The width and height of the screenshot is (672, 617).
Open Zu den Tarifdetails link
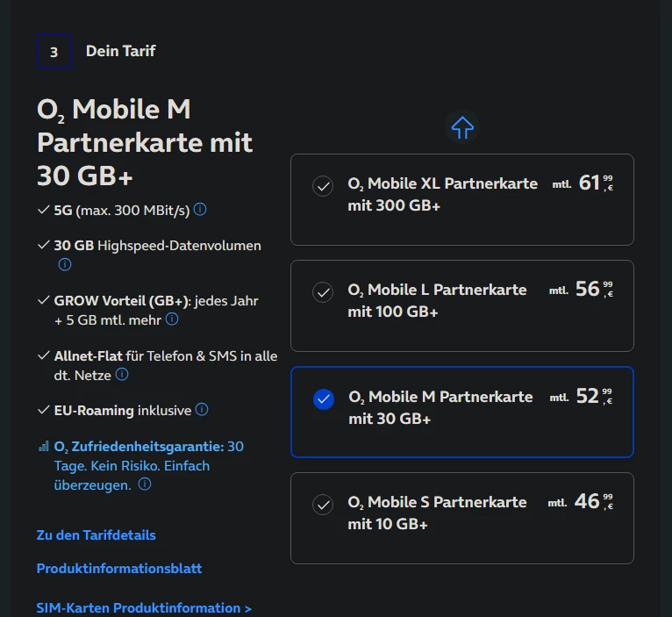(96, 534)
